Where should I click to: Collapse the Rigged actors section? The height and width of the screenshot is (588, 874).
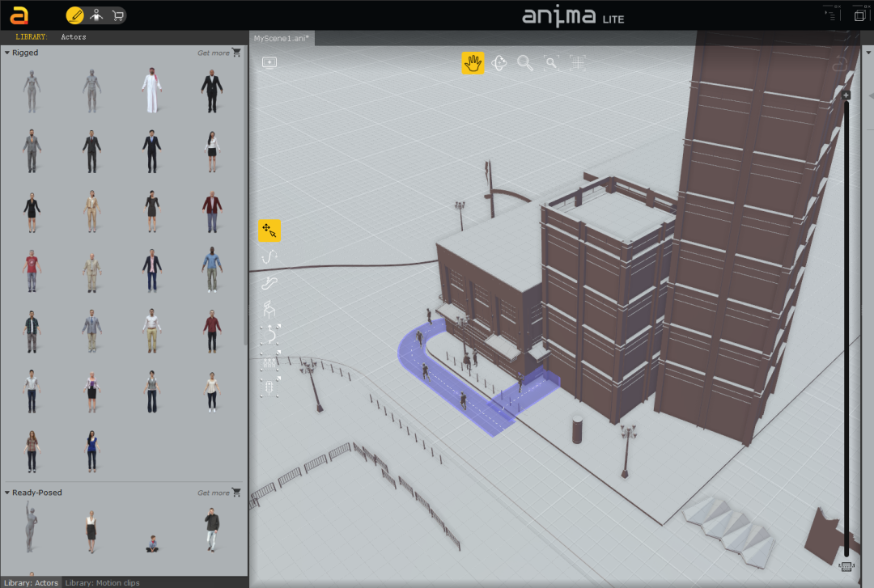point(7,53)
